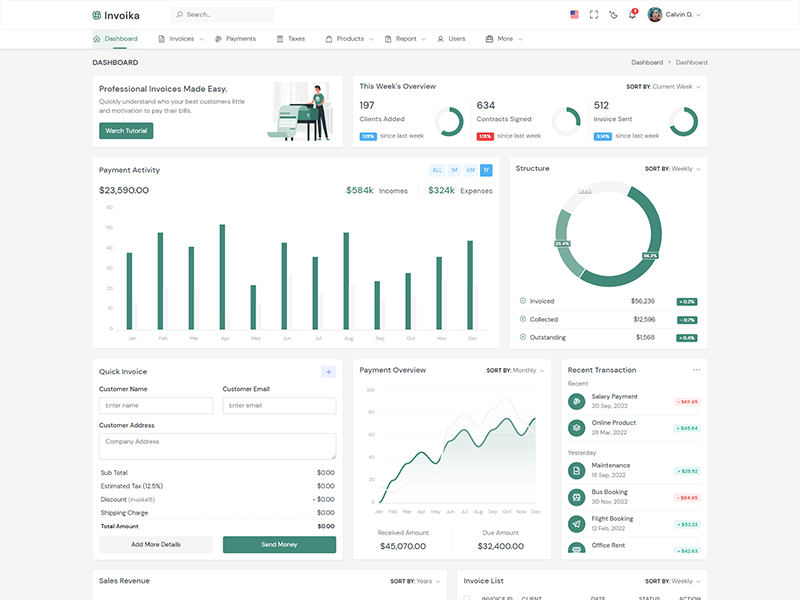Image resolution: width=800 pixels, height=600 pixels.
Task: Click the plus icon in Quick Invoice
Action: (328, 372)
